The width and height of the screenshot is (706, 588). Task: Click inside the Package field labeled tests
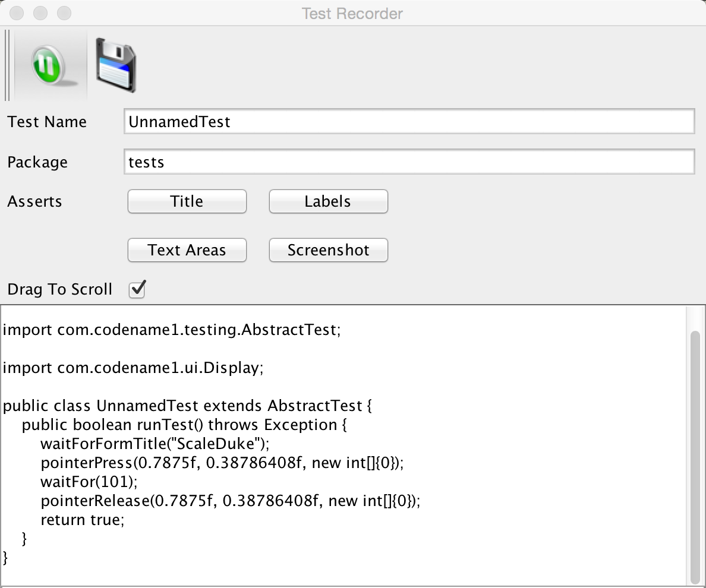409,162
